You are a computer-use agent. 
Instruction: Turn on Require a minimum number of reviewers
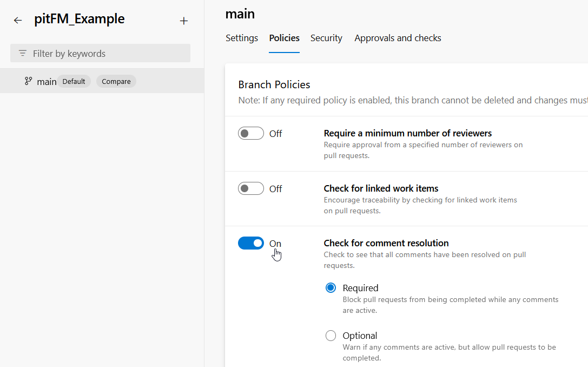[x=250, y=133]
